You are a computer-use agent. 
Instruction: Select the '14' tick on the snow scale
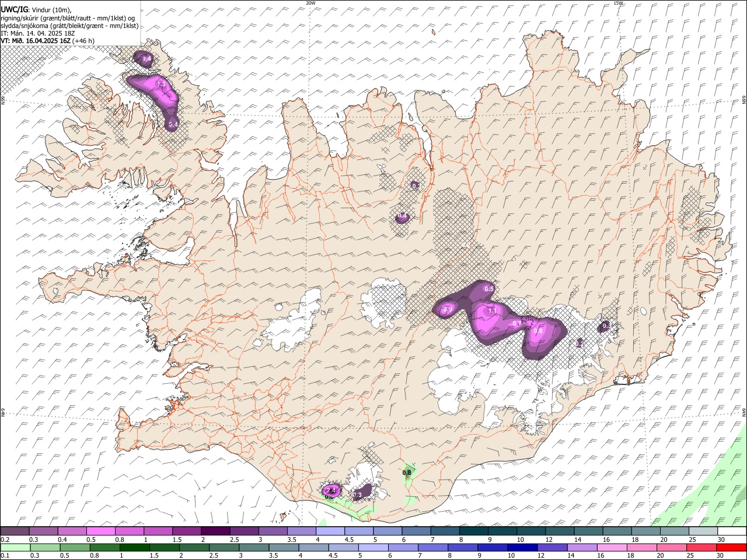pyautogui.click(x=577, y=540)
